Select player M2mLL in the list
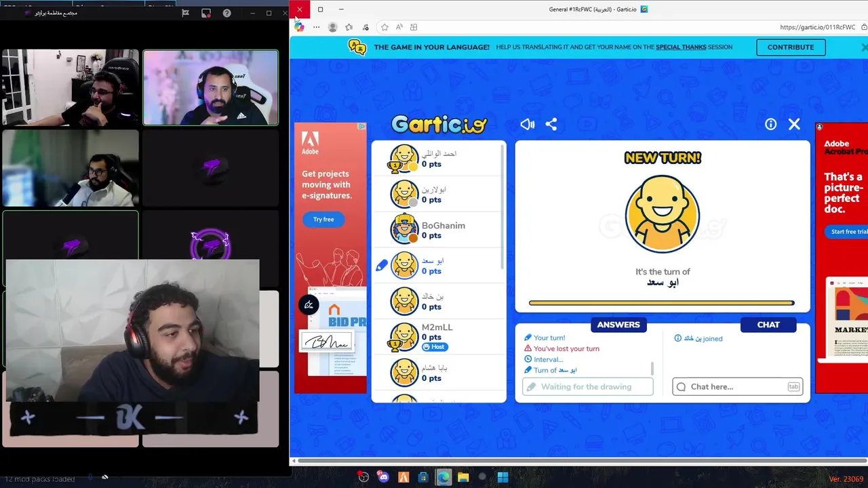 tap(439, 337)
